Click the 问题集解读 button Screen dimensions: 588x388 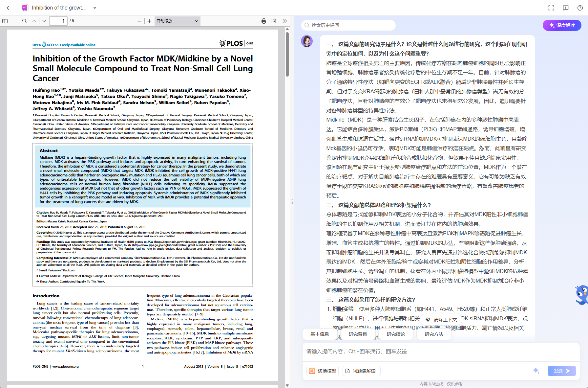[361, 371]
